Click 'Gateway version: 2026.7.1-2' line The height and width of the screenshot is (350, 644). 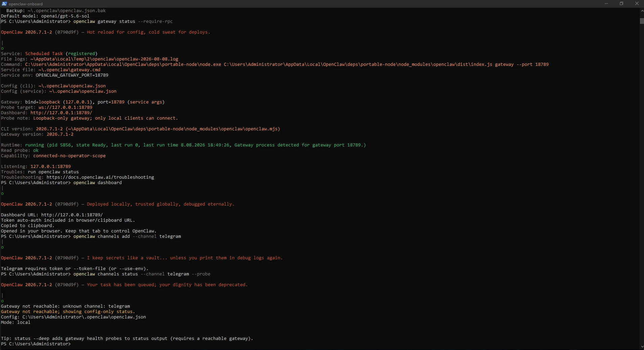pos(37,134)
